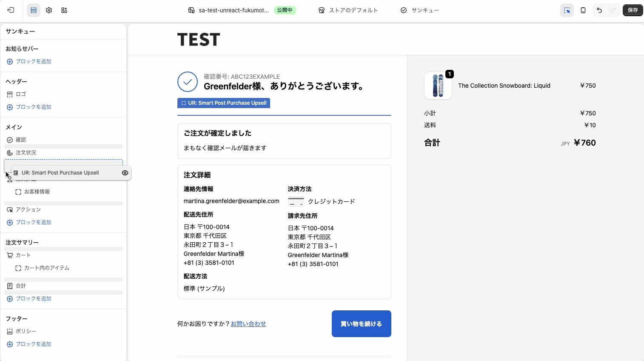The height and width of the screenshot is (361, 644).
Task: Save changes with the 保存 button
Action: pyautogui.click(x=633, y=10)
